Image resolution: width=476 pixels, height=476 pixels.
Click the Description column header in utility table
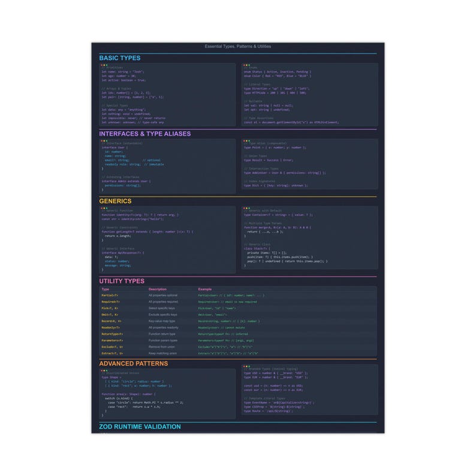[158, 290]
